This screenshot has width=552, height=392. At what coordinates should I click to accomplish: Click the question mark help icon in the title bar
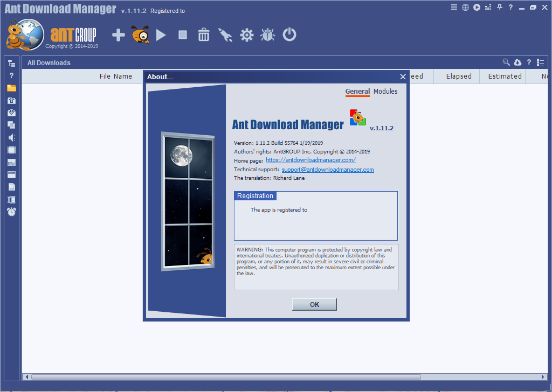coord(510,7)
